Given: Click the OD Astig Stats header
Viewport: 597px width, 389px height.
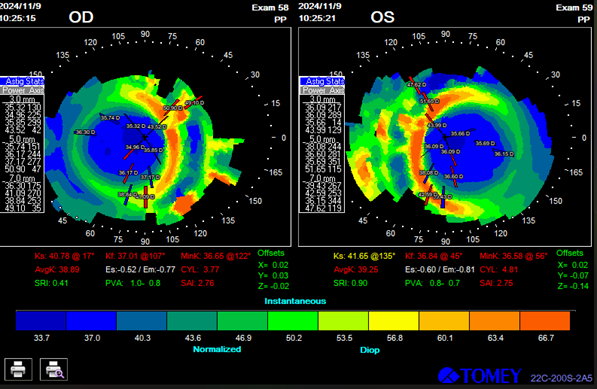Looking at the screenshot, I should [x=23, y=81].
